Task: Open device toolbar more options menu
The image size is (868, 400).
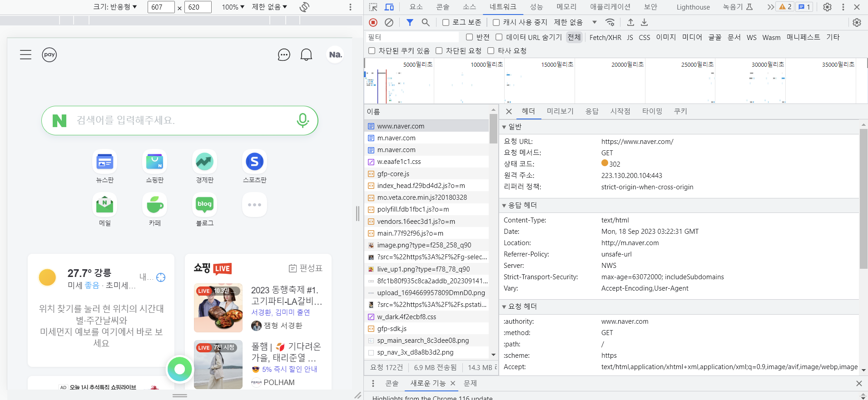Action: point(350,7)
